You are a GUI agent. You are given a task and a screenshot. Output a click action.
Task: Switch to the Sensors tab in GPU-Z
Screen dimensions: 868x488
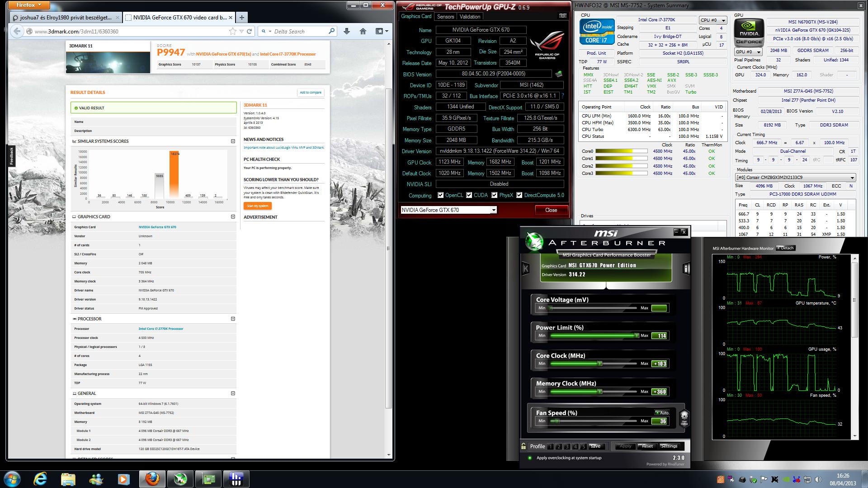(x=445, y=17)
